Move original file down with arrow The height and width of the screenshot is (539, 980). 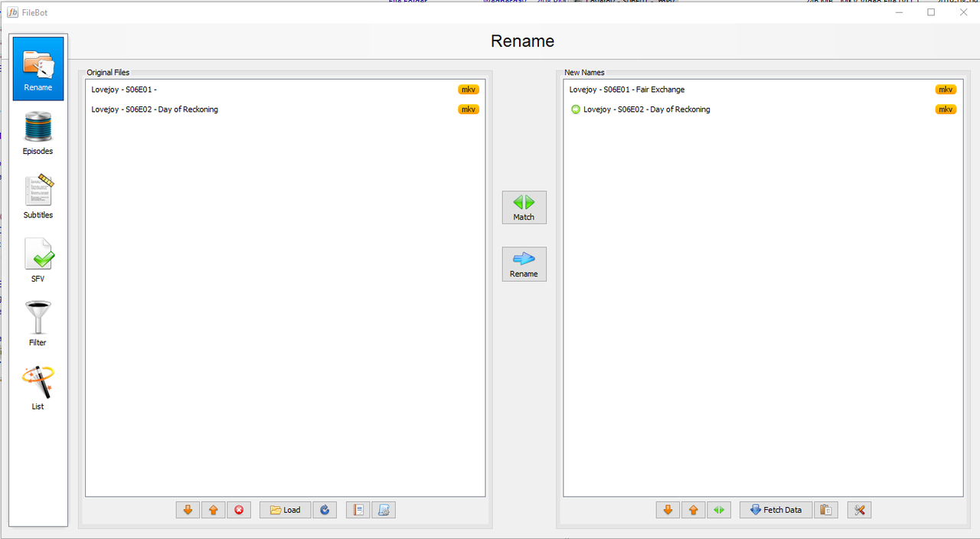[x=188, y=510]
